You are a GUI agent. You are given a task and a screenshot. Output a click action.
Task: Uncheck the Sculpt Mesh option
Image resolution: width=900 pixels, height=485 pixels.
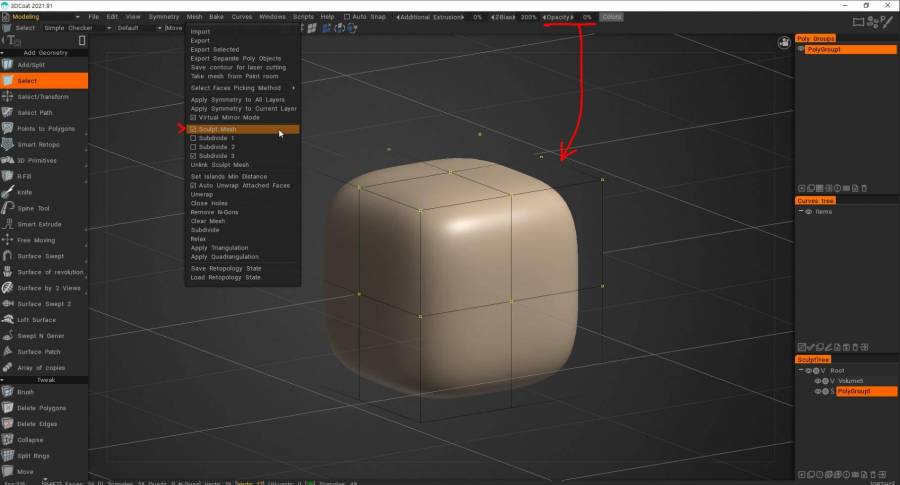194,129
